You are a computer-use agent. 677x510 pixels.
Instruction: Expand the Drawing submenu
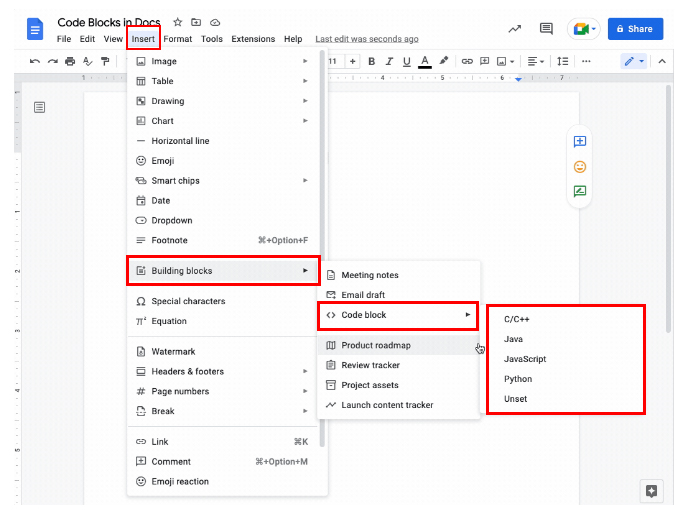coord(223,101)
